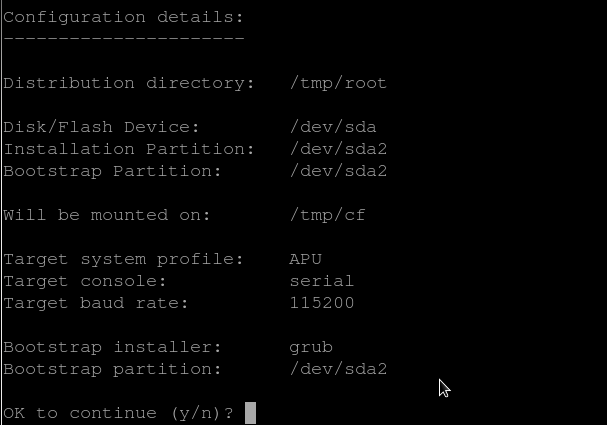The width and height of the screenshot is (607, 425).
Task: Click the 'Target system profile:' label
Action: (x=123, y=259)
